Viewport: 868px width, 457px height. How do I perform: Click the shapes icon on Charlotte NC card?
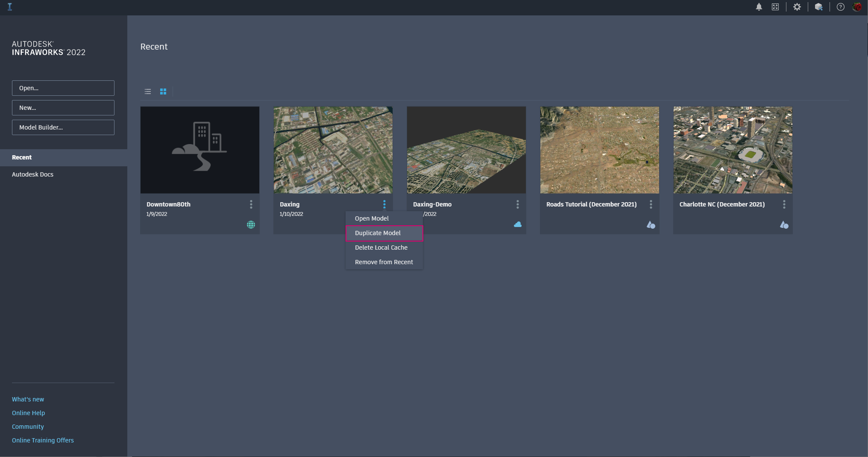(x=784, y=225)
